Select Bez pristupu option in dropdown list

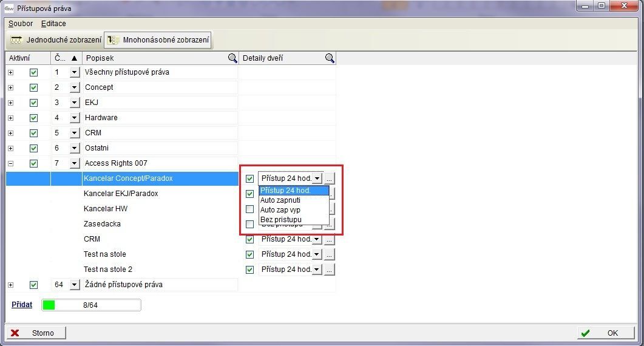(x=281, y=219)
